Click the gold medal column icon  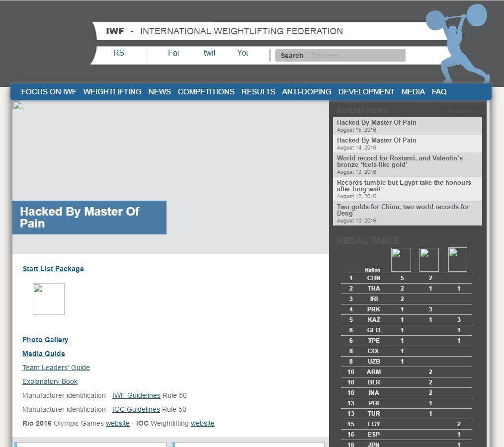pyautogui.click(x=401, y=260)
